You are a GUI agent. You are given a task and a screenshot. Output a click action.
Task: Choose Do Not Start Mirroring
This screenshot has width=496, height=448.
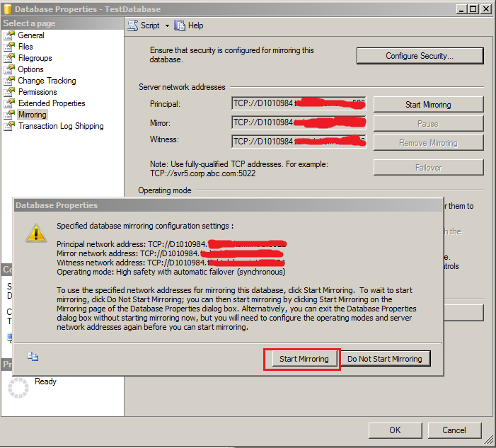pyautogui.click(x=384, y=359)
